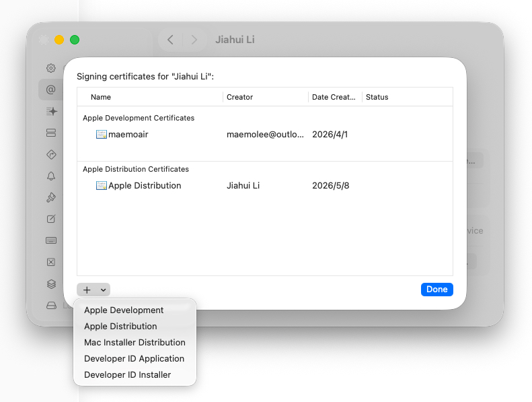This screenshot has height=402, width=532.
Task: Go forward with the right chevron
Action: click(194, 40)
